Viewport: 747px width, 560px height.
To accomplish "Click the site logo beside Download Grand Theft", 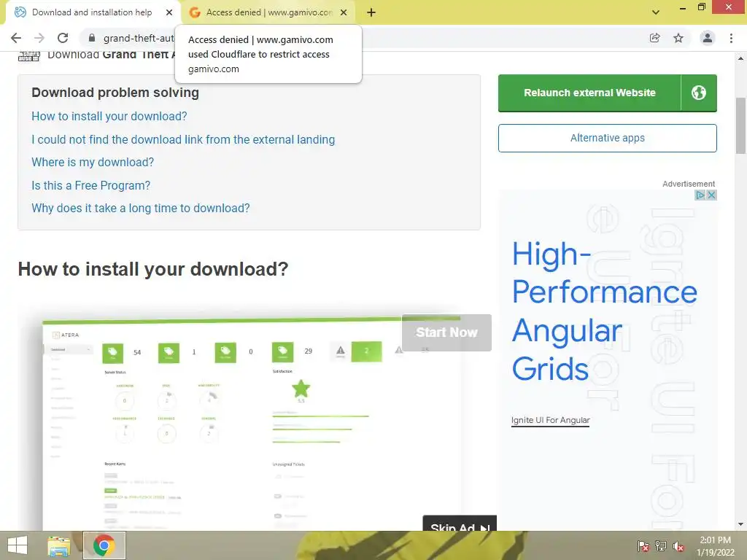I will coord(29,57).
